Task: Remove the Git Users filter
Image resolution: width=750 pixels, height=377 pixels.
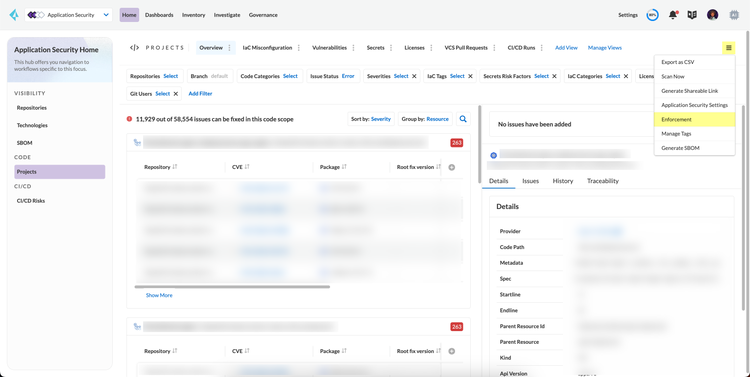Action: click(176, 94)
